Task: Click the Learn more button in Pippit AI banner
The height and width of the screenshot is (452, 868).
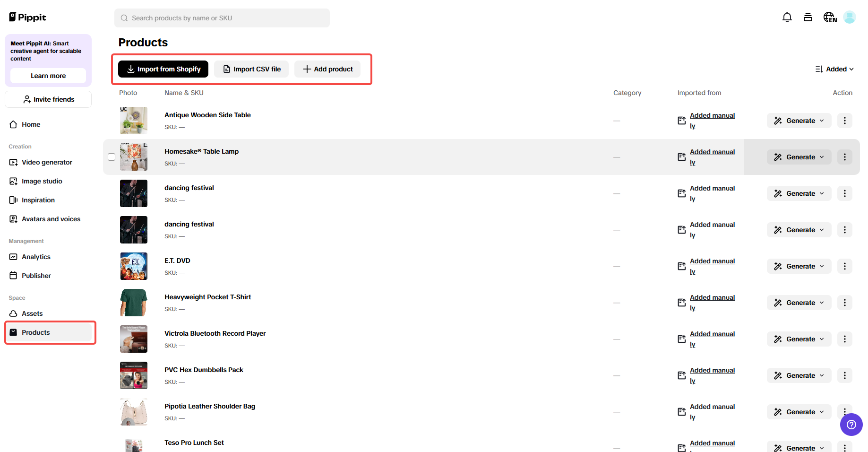Action: [x=48, y=76]
